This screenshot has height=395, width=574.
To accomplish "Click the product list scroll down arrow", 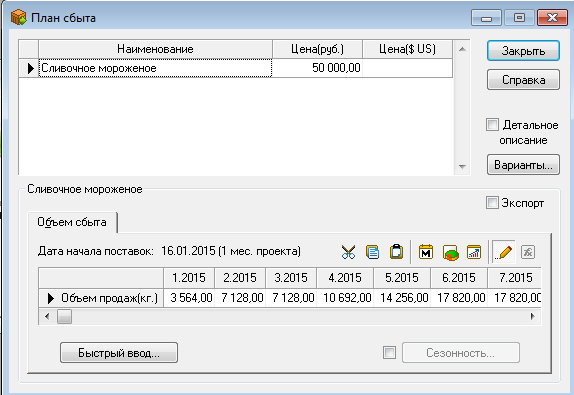I will click(x=462, y=167).
